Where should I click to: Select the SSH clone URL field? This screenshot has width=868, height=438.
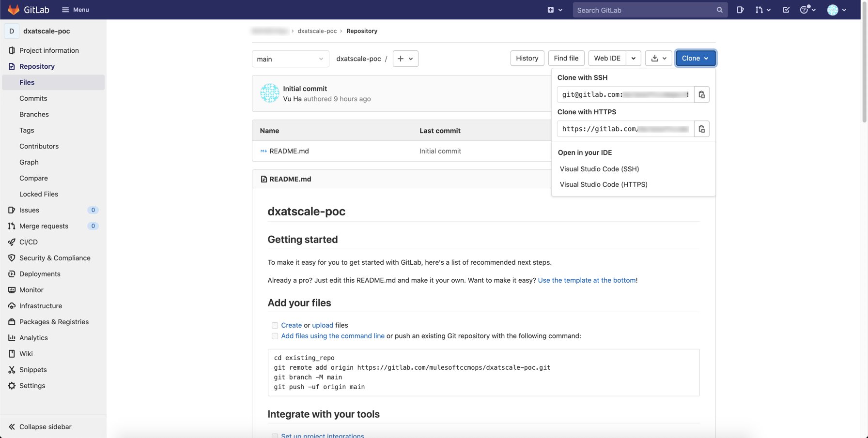[x=625, y=94]
